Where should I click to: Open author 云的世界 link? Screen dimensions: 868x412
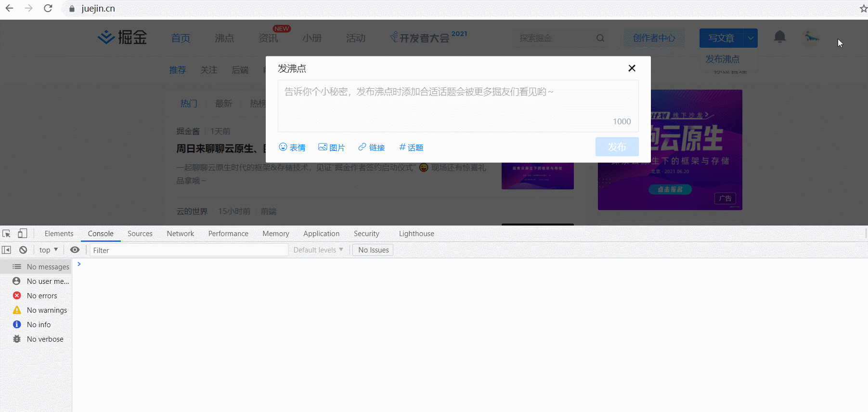192,211
